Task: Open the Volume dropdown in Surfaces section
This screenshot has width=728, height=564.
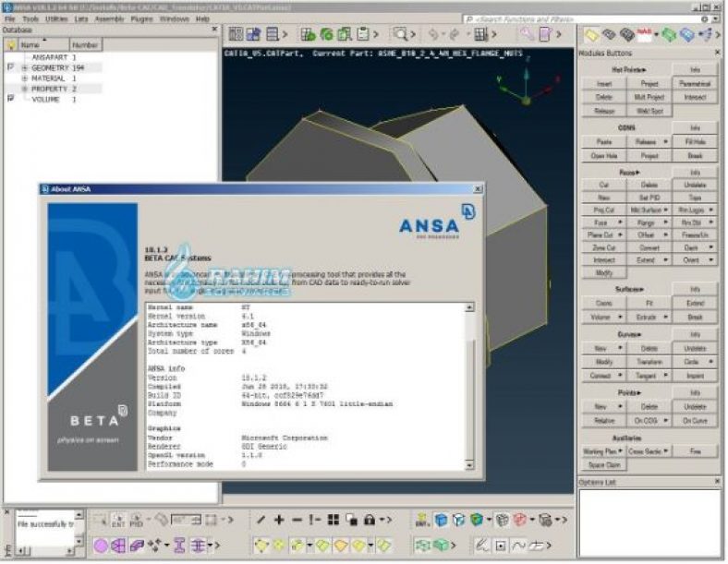Action: (604, 318)
